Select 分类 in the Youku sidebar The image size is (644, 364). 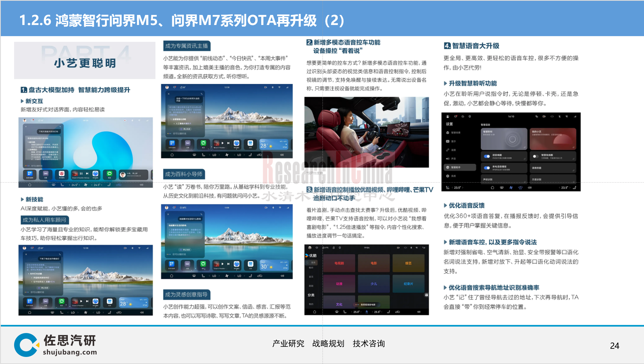(x=311, y=295)
